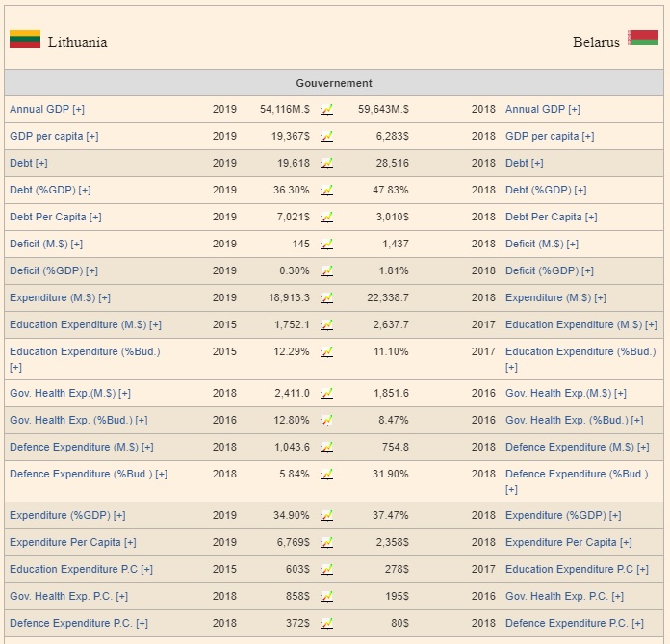Open Lithuania's Education Expenditure (M.$) [+] link

click(x=86, y=324)
